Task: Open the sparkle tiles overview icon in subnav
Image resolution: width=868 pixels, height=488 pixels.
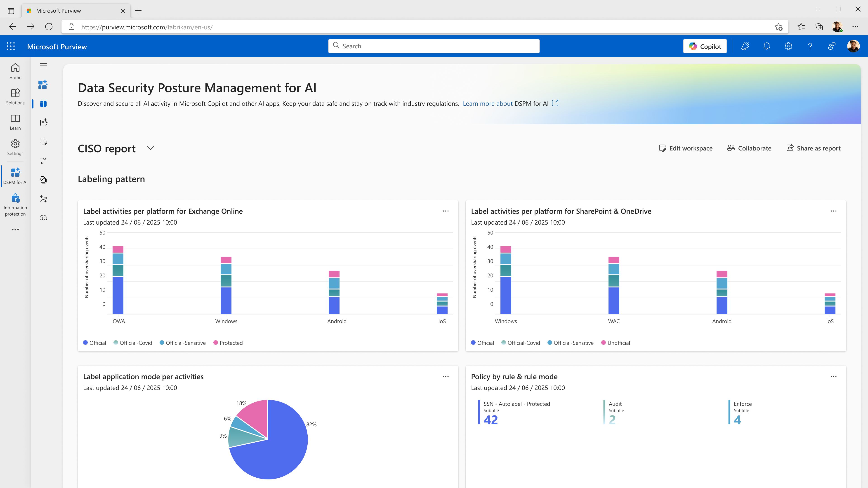Action: click(43, 84)
